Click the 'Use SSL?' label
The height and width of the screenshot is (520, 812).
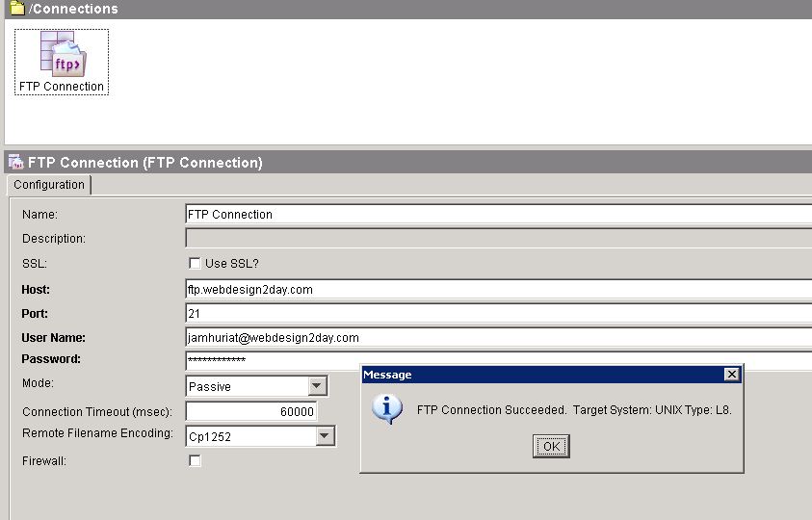click(x=231, y=263)
